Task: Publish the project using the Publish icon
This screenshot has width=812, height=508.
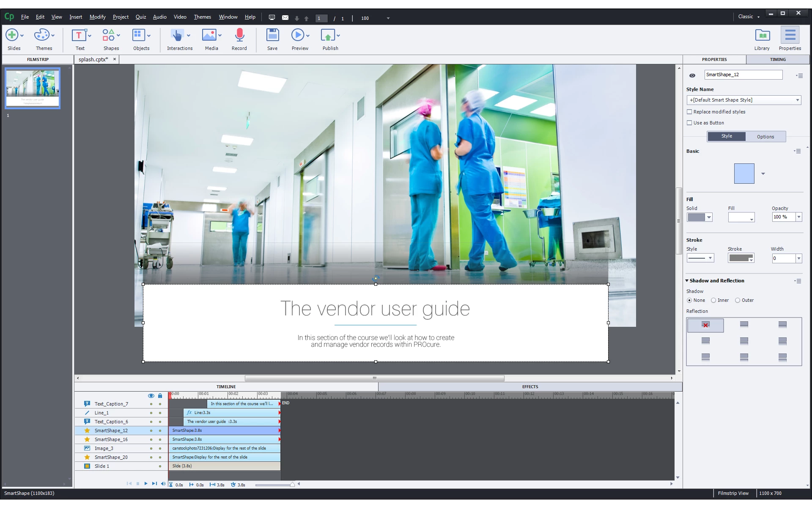Action: click(x=328, y=35)
